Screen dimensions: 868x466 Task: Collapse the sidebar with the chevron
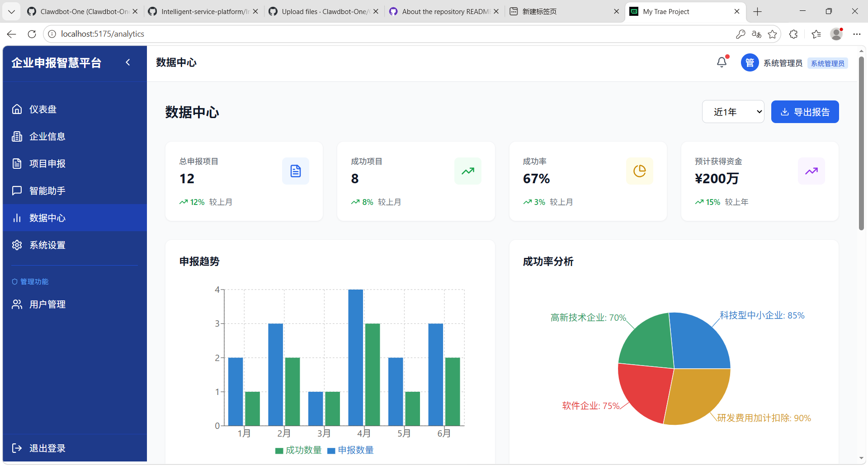[x=128, y=62]
